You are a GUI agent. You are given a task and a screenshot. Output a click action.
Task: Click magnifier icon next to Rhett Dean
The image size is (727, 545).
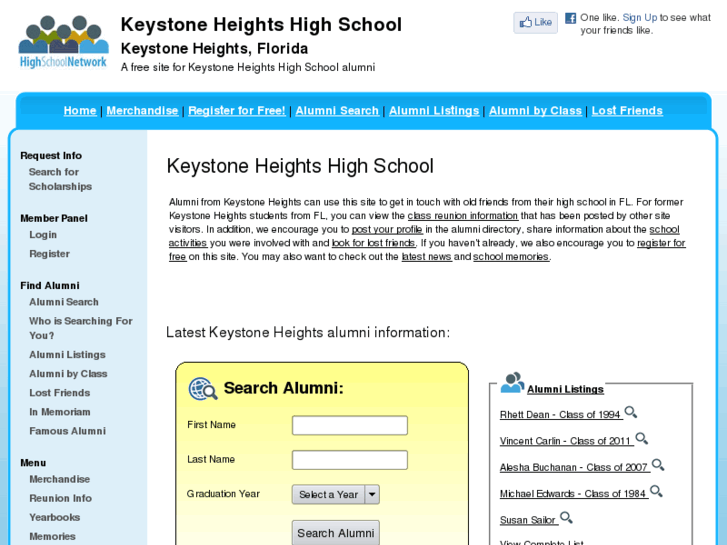[631, 412]
